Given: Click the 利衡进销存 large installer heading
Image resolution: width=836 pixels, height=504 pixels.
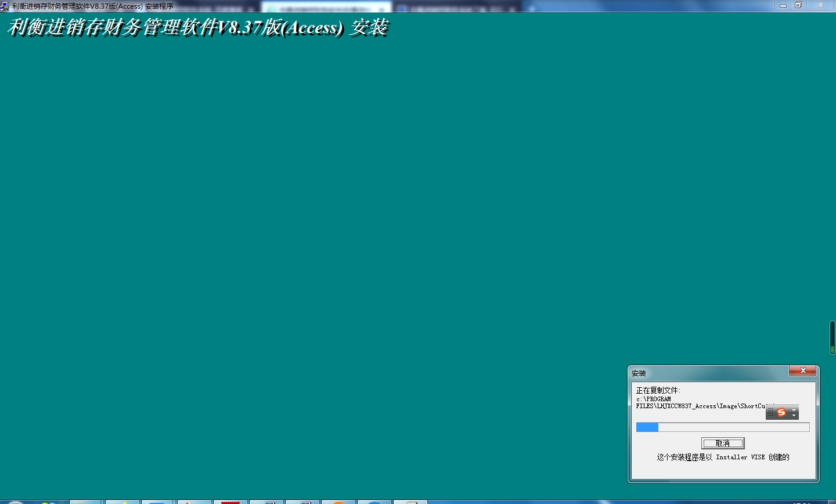Looking at the screenshot, I should (x=197, y=27).
